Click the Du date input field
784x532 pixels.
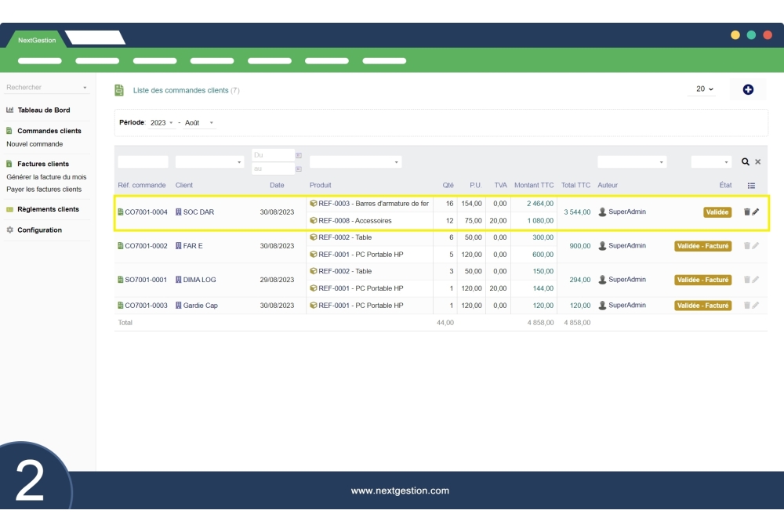[x=273, y=155]
